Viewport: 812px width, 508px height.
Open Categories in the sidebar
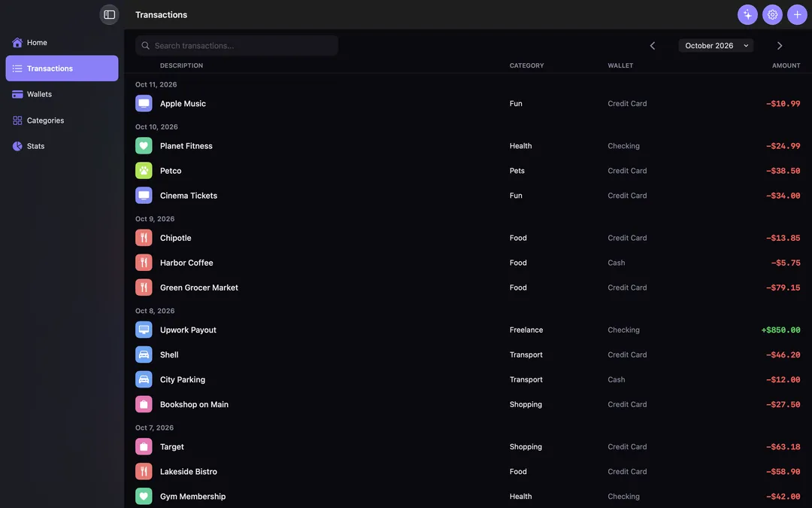62,120
